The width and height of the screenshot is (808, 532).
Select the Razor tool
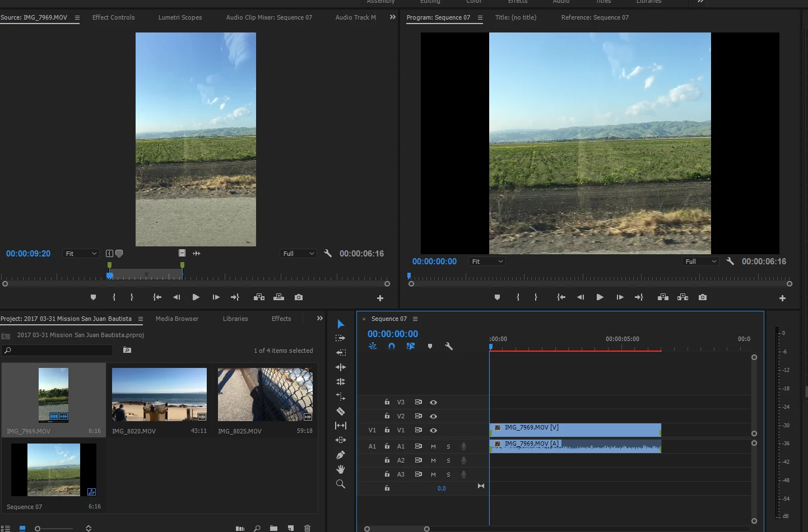click(341, 411)
